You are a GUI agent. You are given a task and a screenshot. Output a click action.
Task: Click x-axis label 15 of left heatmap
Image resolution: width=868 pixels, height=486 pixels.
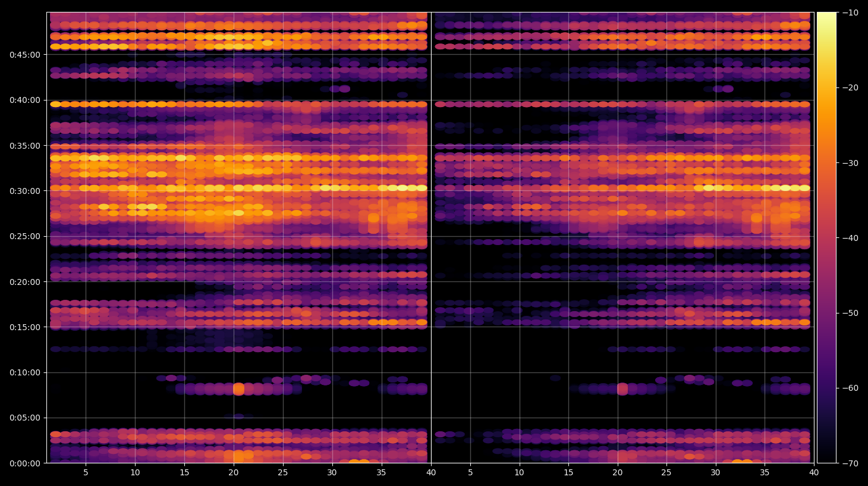tap(184, 473)
